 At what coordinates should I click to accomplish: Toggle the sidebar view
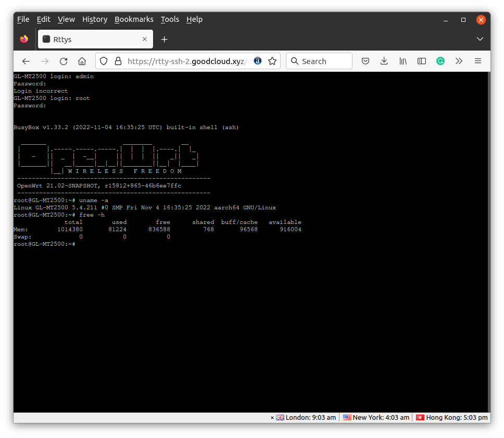click(x=421, y=61)
